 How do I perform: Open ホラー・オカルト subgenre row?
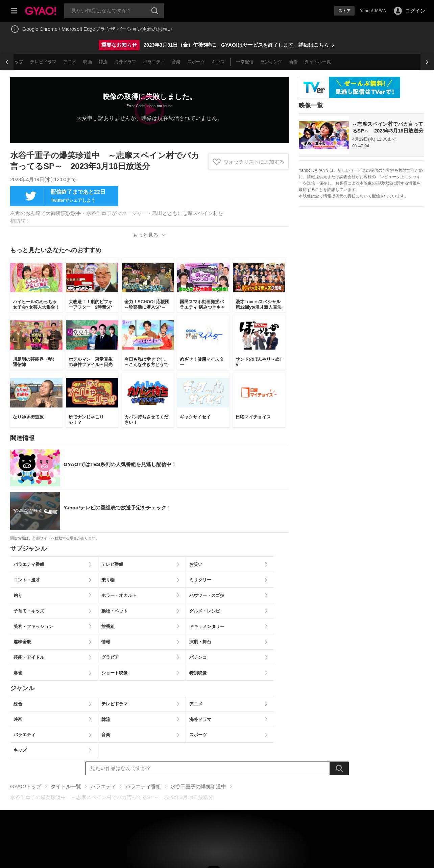tap(142, 596)
